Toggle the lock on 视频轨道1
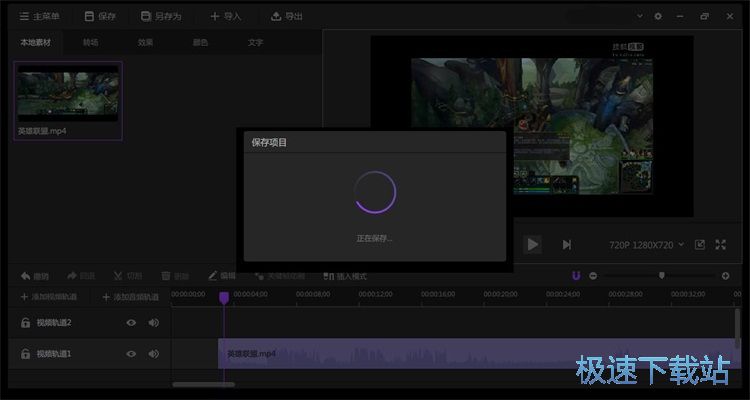Viewport: 750px width, 400px height. pyautogui.click(x=25, y=354)
